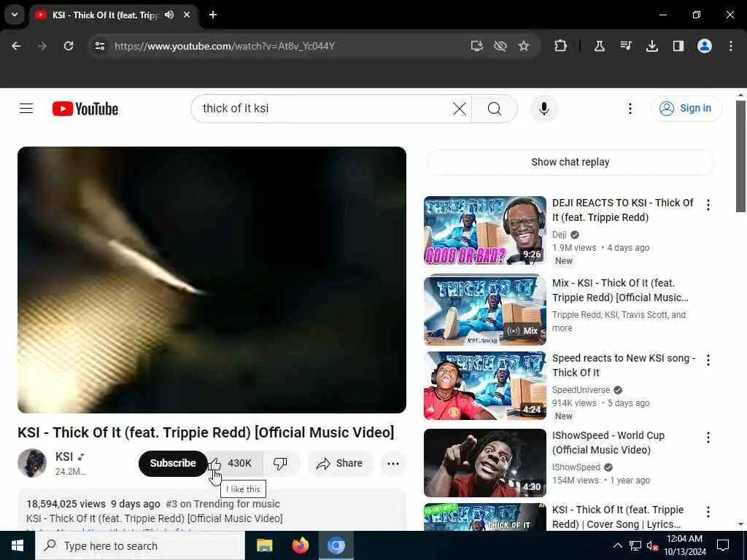Viewport: 747px width, 560px height.
Task: Show chat replay
Action: pyautogui.click(x=570, y=162)
